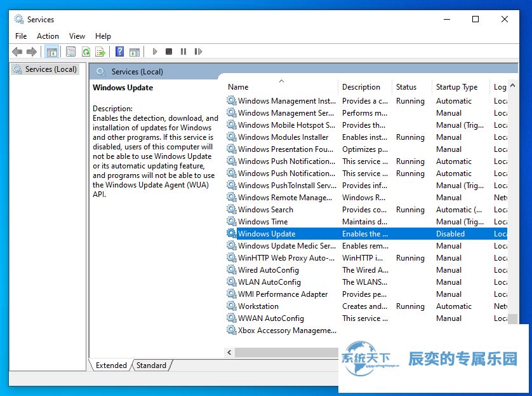The width and height of the screenshot is (532, 396).
Task: Click Running status of Workstation
Action: [410, 306]
